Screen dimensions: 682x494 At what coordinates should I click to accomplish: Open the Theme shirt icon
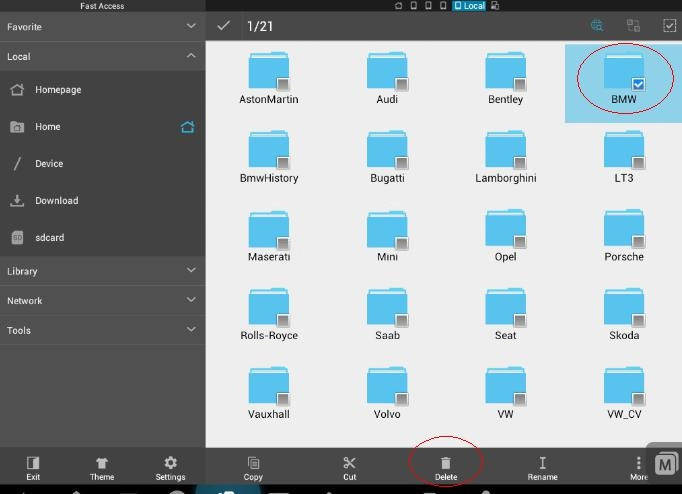coord(102,463)
